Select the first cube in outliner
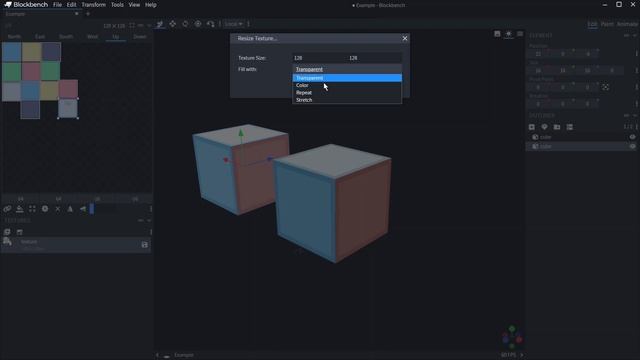640x360 pixels. pos(581,137)
